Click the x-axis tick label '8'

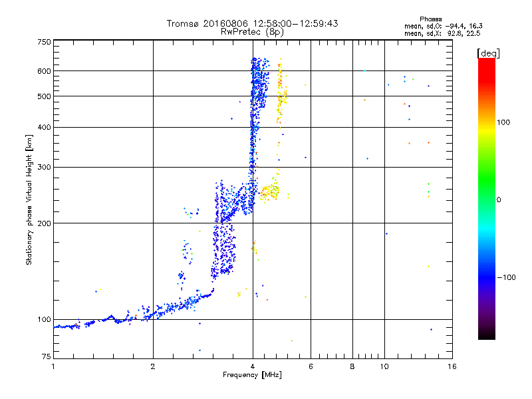(352, 366)
